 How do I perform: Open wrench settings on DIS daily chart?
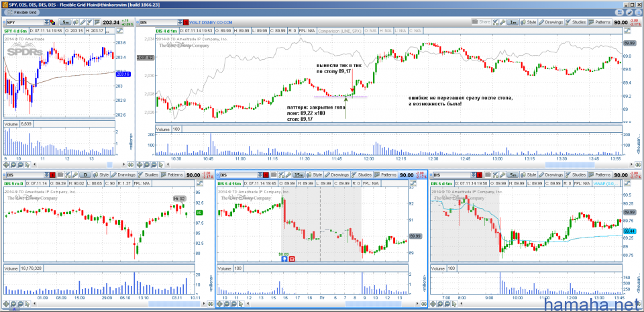tap(74, 174)
